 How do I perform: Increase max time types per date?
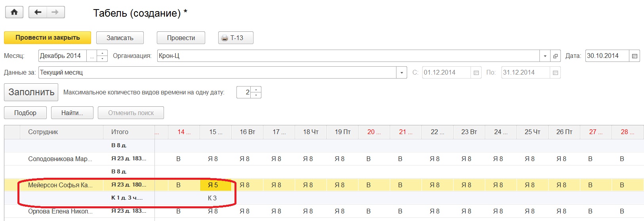[256, 89]
